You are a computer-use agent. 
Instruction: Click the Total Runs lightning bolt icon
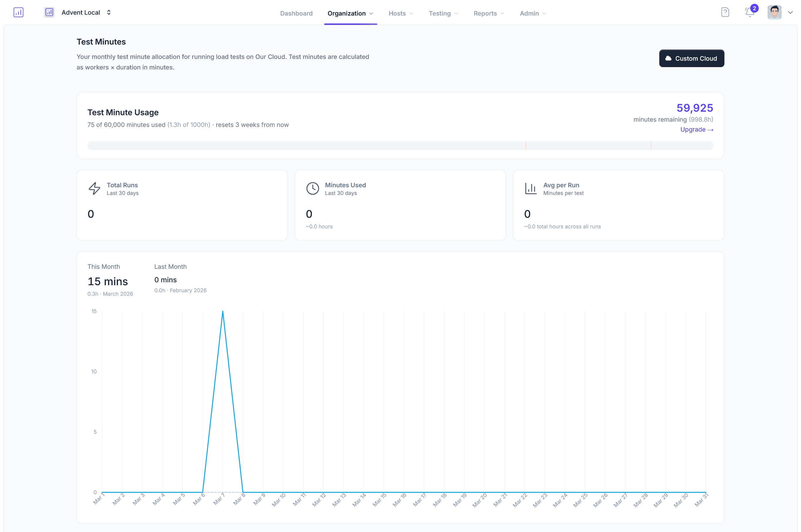(x=94, y=189)
